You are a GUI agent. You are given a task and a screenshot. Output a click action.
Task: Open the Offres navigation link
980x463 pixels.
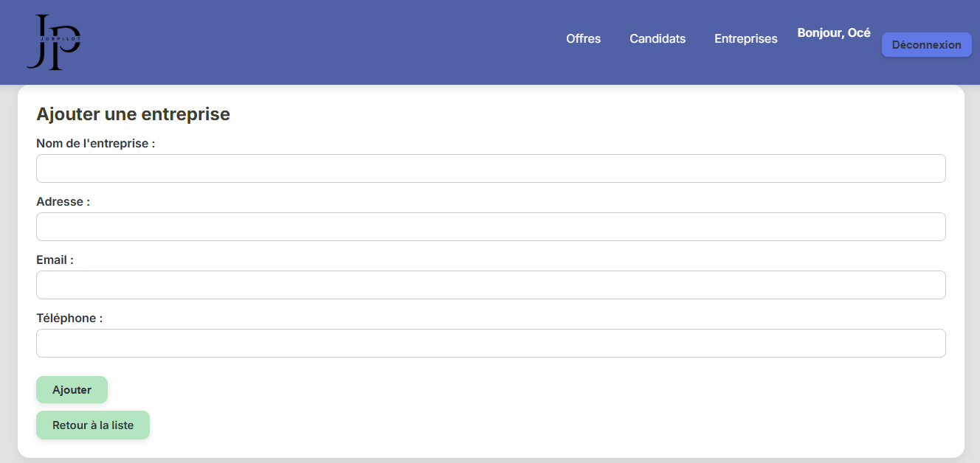[583, 39]
